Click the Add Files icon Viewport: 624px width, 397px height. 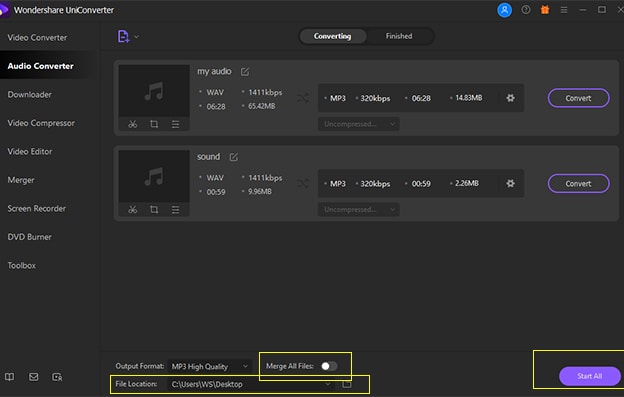click(123, 37)
